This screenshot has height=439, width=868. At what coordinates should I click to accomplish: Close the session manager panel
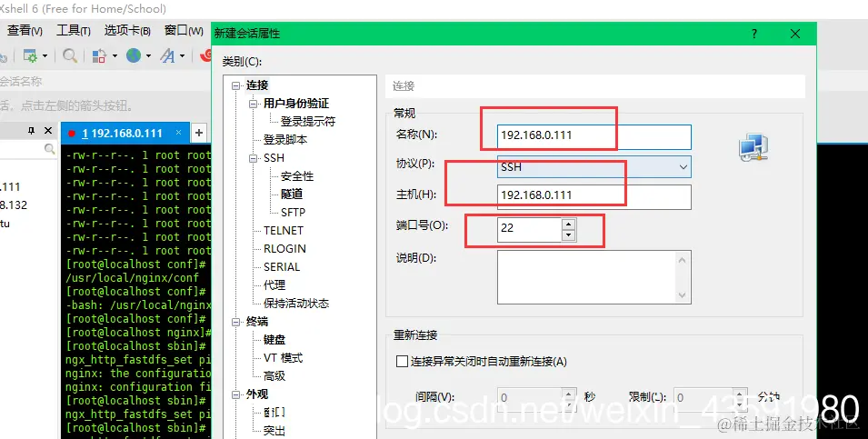[x=48, y=131]
